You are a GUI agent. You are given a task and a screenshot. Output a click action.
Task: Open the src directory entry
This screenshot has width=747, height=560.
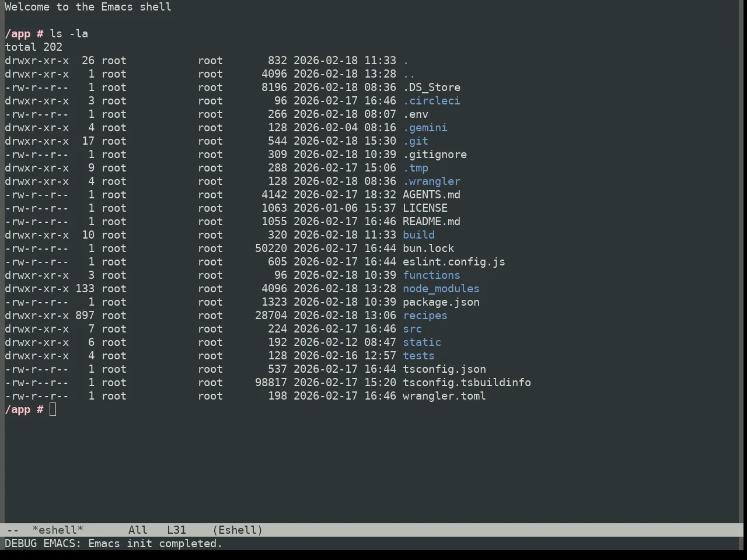[x=412, y=329]
